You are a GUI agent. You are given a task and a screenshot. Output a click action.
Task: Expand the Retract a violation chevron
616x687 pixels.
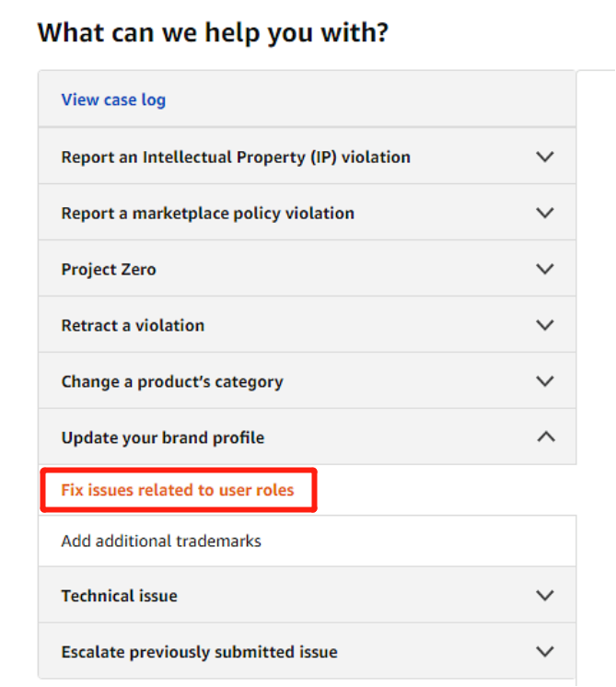tap(545, 325)
